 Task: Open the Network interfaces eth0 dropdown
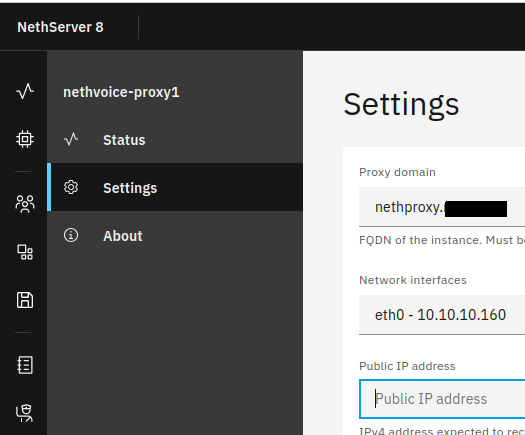[x=442, y=315]
